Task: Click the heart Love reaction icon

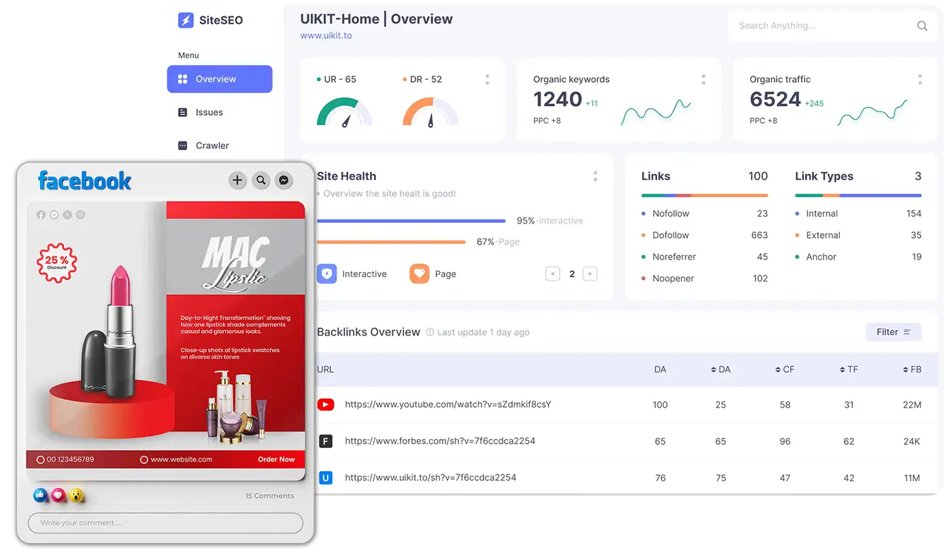Action: point(58,495)
